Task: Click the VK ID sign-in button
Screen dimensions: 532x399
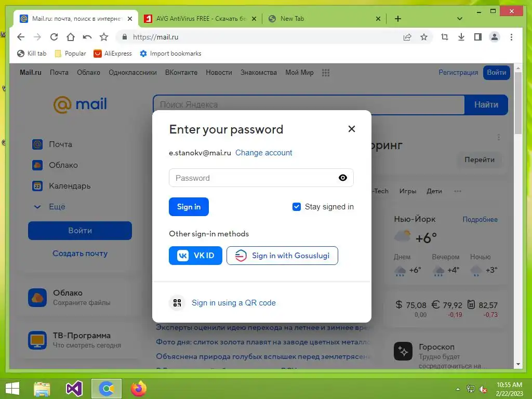Action: tap(195, 256)
